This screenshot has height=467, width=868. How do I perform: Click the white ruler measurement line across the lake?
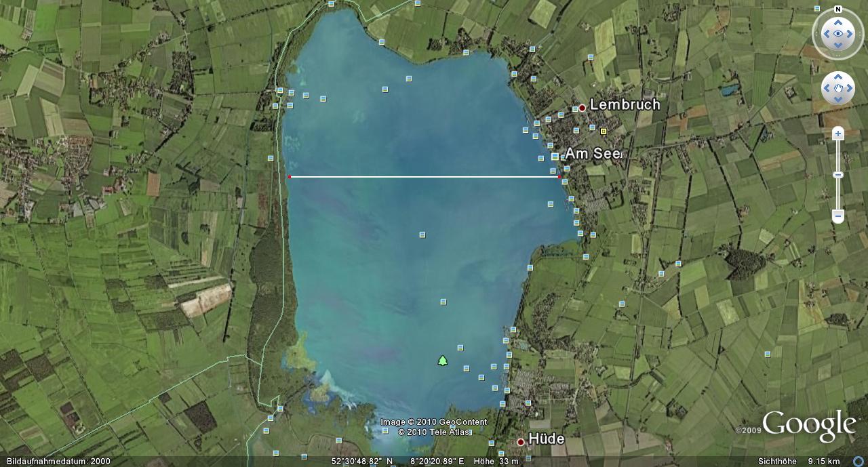(x=425, y=177)
